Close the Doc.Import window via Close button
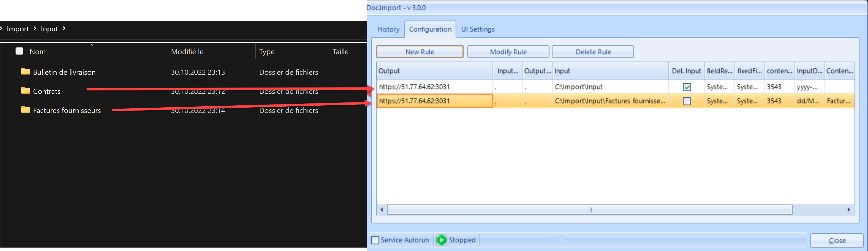 837,240
